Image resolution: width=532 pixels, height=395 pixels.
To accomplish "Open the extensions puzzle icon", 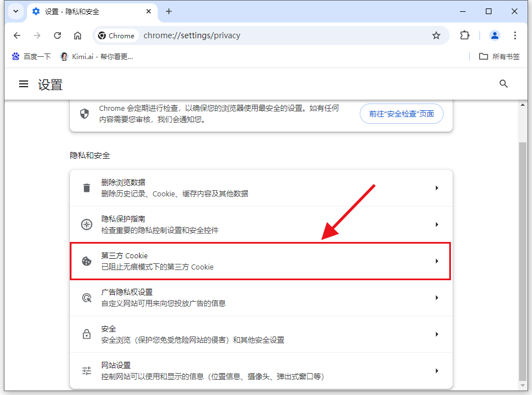I will click(x=465, y=35).
